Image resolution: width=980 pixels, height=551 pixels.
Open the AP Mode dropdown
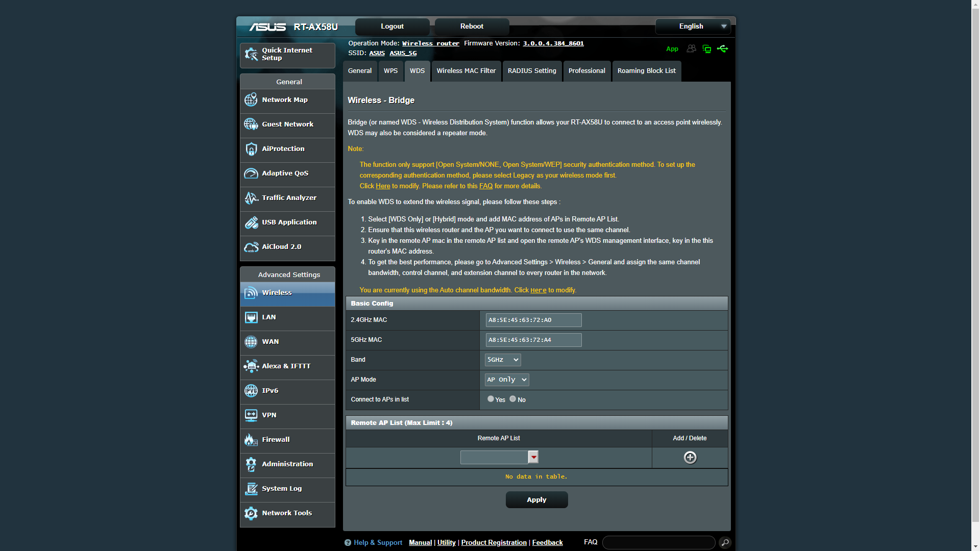506,380
